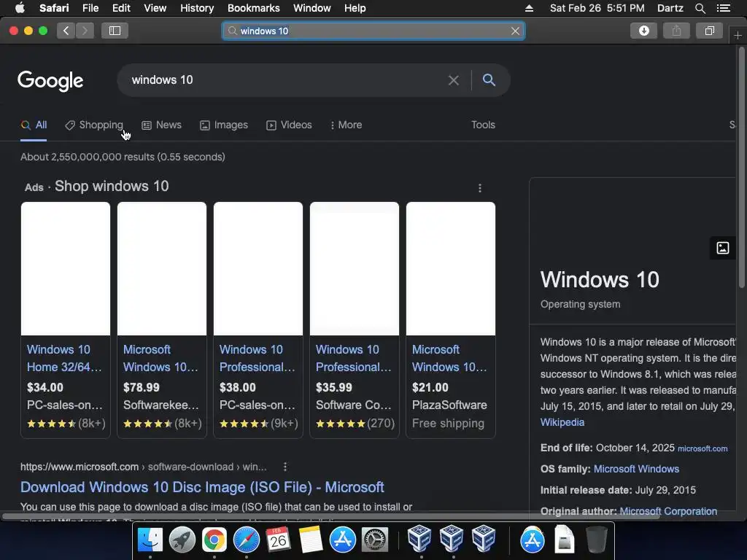Switch to the News results tab
The image size is (747, 560).
coord(161,125)
